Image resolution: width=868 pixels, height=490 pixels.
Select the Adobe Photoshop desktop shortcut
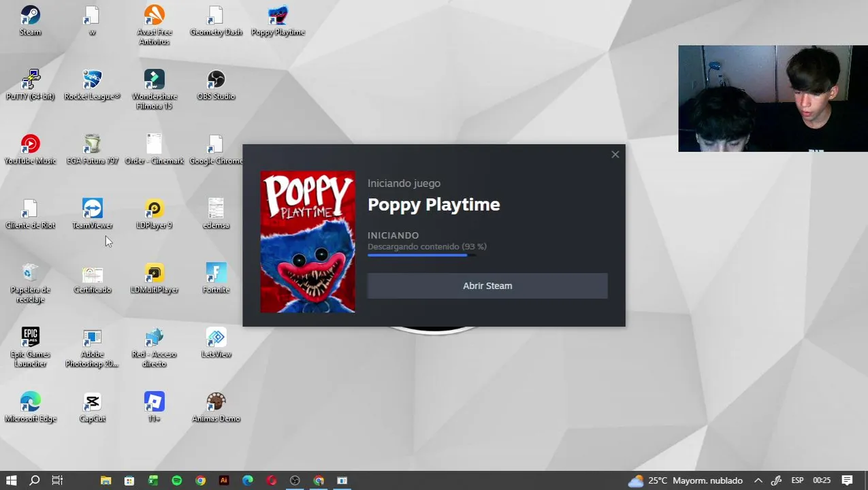point(92,348)
